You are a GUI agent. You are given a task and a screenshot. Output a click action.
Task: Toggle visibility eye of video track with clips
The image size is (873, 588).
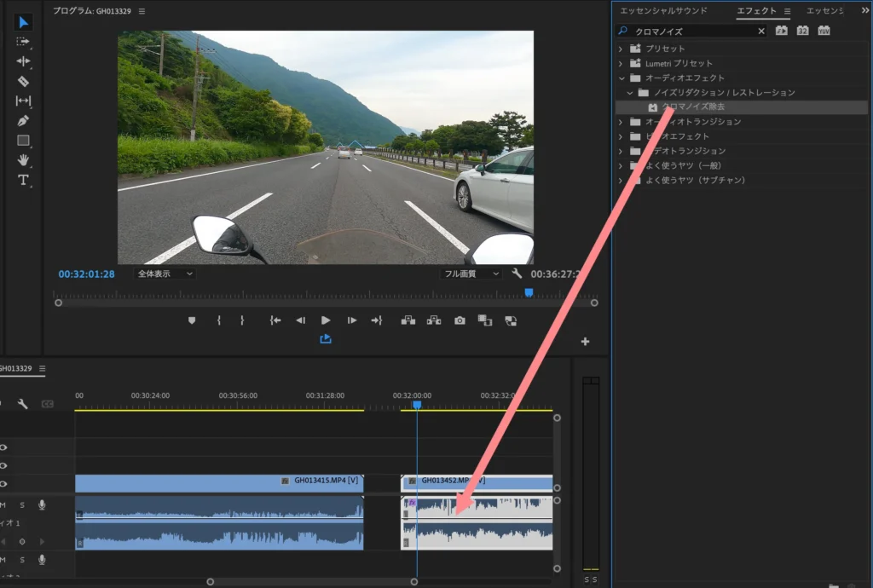3,483
